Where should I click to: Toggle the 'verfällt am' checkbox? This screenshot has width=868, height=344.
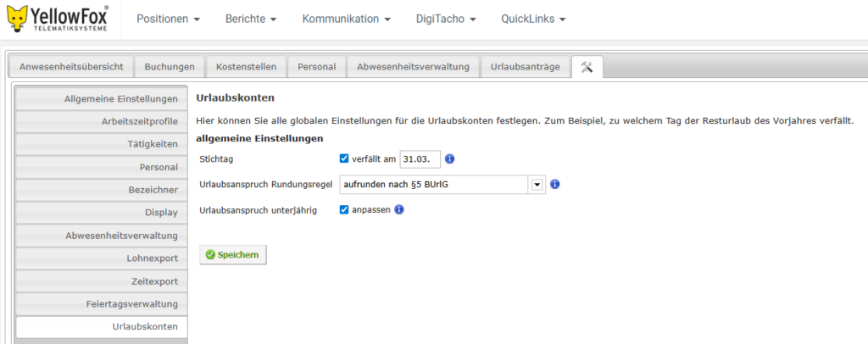click(343, 158)
